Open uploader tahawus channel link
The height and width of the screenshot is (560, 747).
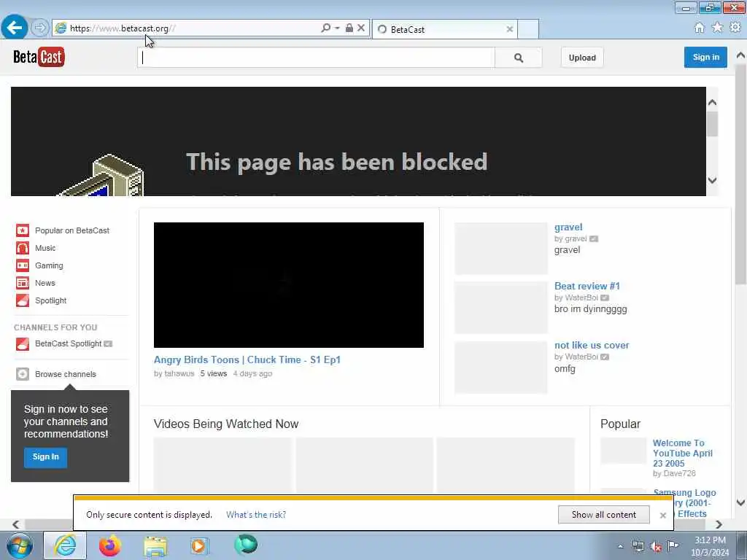tap(179, 374)
